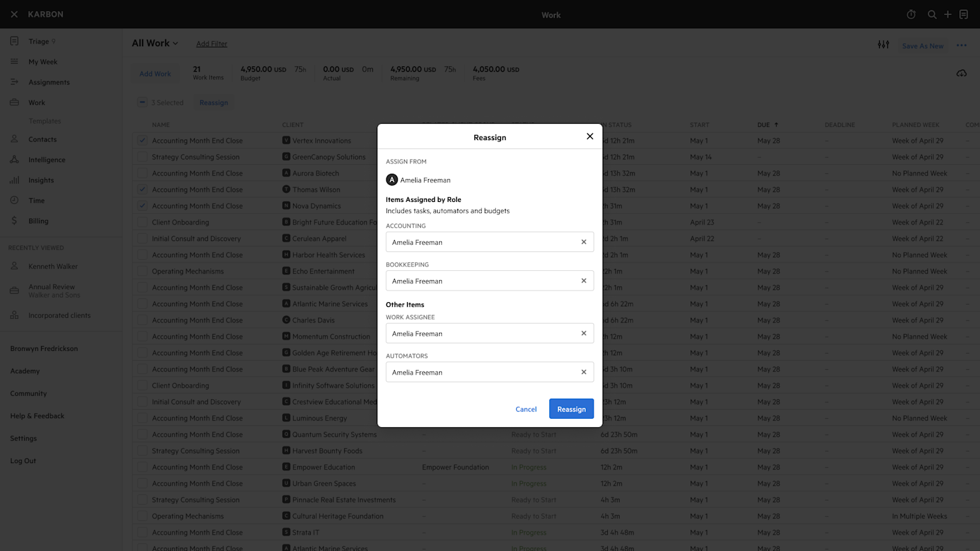Viewport: 980px width, 551px height.
Task: Click the Add Work button
Action: click(x=155, y=74)
